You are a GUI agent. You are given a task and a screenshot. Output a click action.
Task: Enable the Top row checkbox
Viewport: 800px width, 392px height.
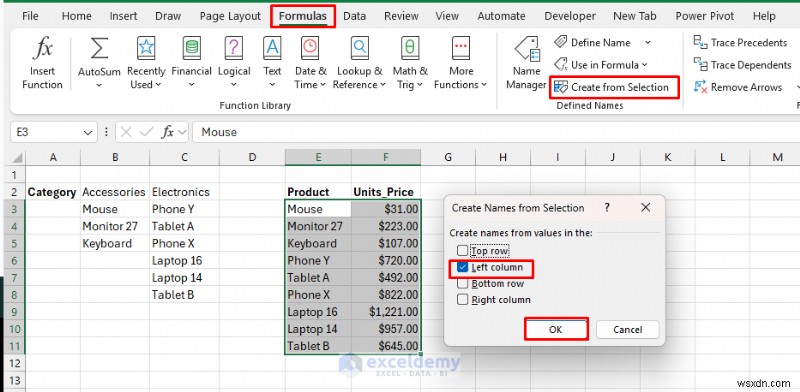(x=462, y=251)
